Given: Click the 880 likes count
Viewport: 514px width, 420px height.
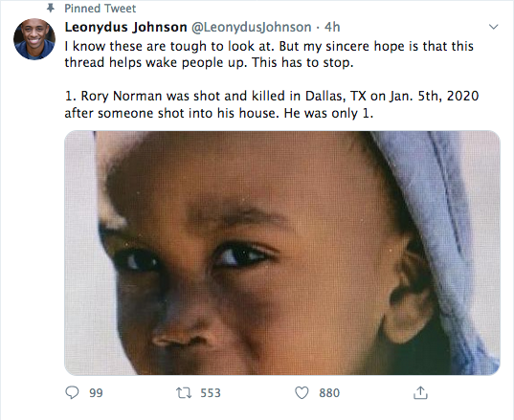Looking at the screenshot, I should (329, 393).
